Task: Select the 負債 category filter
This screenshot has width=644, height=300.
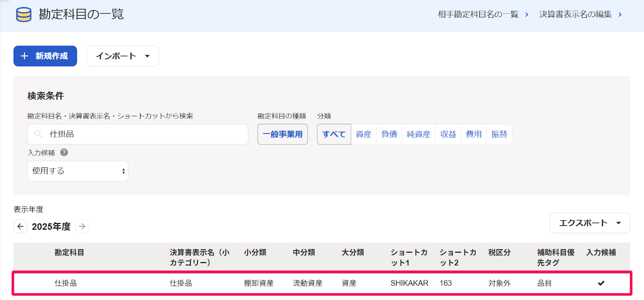Action: coord(389,134)
